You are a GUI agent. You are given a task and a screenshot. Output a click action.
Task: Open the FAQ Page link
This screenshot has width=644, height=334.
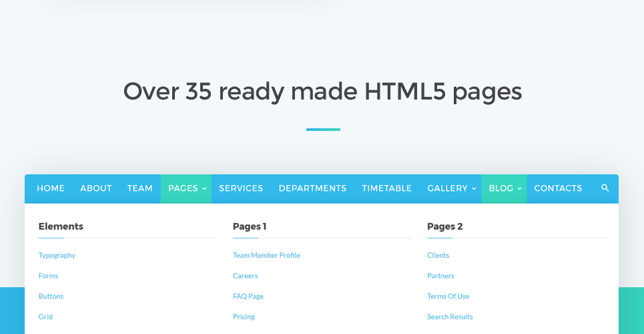(248, 296)
